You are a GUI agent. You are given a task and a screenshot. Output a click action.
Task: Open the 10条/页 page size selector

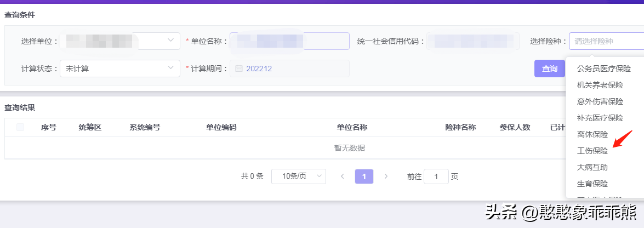point(298,176)
